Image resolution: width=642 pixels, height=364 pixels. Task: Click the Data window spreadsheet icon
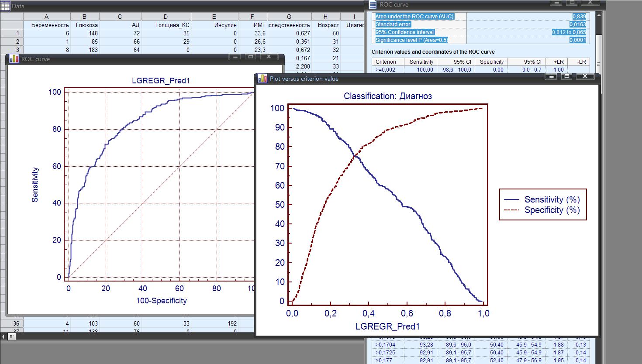pyautogui.click(x=6, y=6)
